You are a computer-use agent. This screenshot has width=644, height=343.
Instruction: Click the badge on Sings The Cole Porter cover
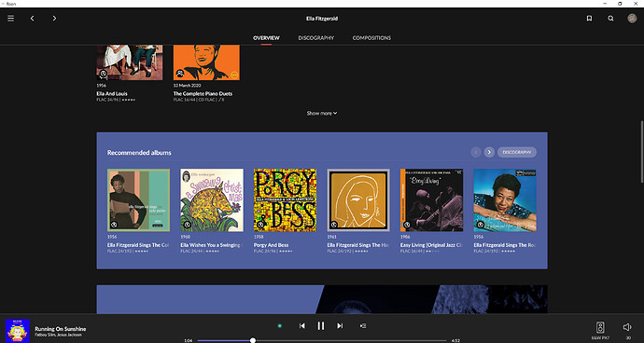click(114, 225)
